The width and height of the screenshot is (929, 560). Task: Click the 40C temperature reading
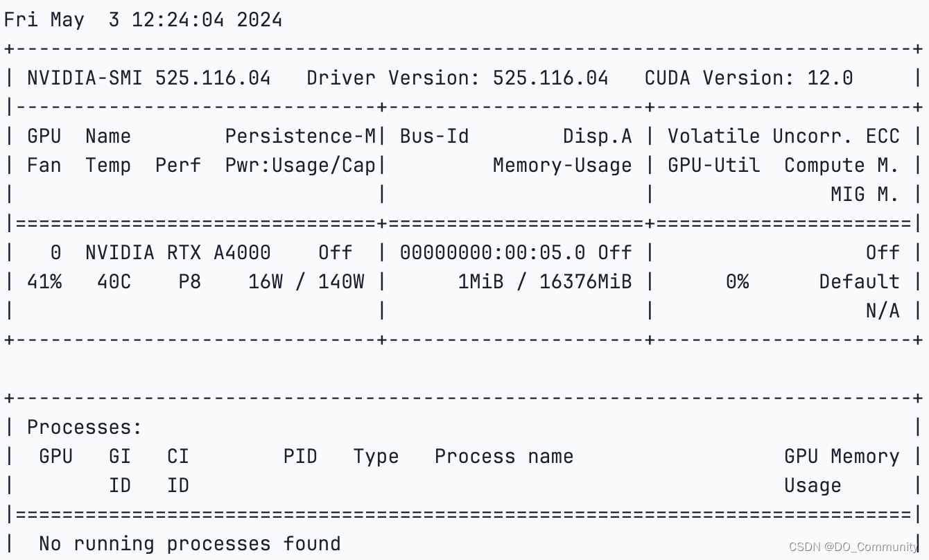[114, 281]
